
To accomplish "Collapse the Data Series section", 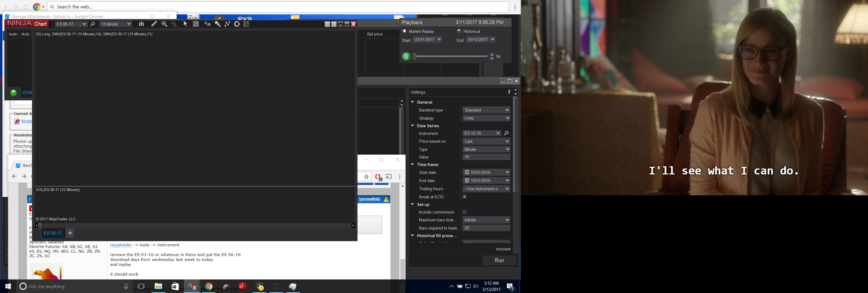I will [412, 125].
